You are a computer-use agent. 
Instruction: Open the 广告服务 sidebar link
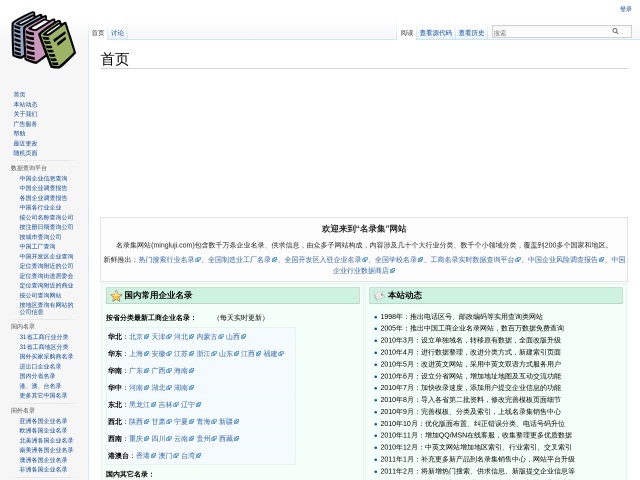25,124
